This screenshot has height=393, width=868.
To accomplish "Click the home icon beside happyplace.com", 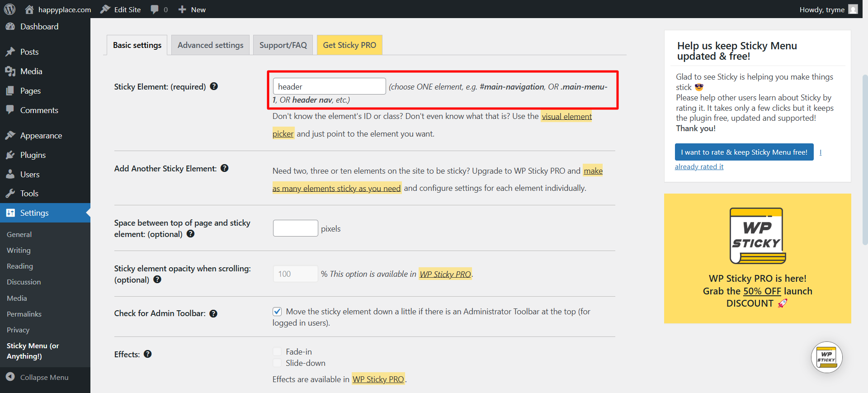I will coord(29,9).
